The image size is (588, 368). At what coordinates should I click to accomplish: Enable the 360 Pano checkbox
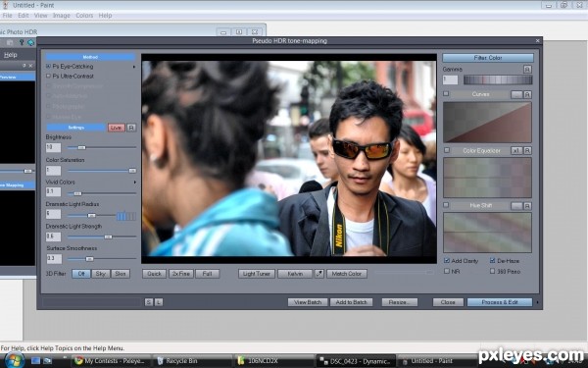492,271
